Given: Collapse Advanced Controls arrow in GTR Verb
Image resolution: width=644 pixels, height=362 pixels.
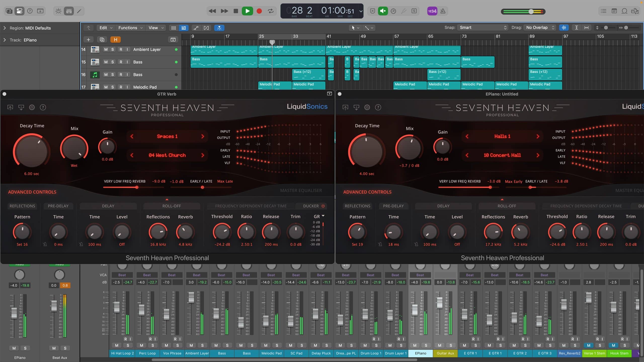Looking at the screenshot, I should pos(167,199).
